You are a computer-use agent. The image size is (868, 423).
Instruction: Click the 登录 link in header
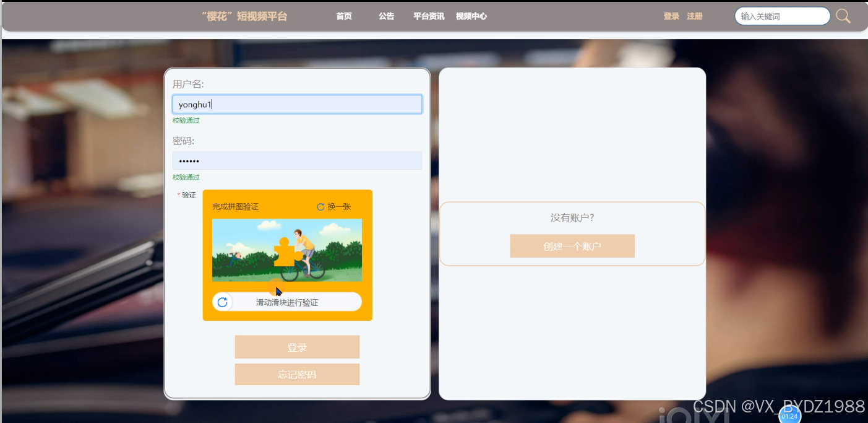(x=671, y=16)
